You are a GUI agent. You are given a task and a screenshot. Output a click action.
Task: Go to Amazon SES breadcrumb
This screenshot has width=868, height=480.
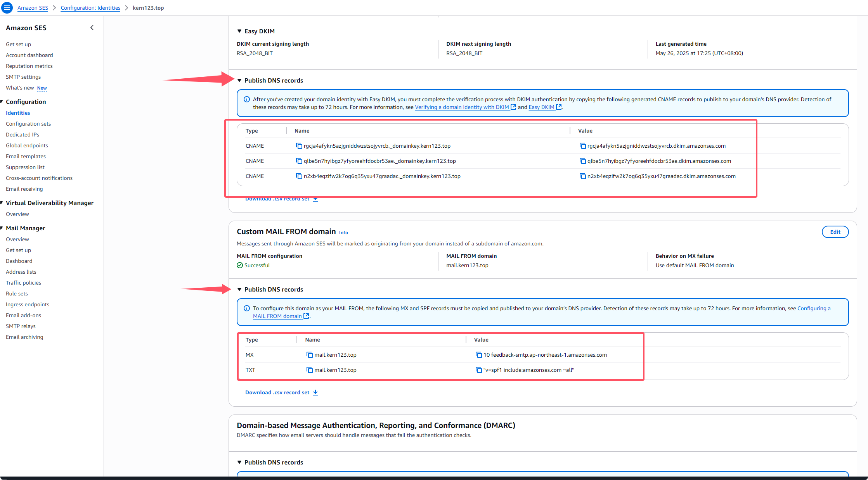(33, 8)
